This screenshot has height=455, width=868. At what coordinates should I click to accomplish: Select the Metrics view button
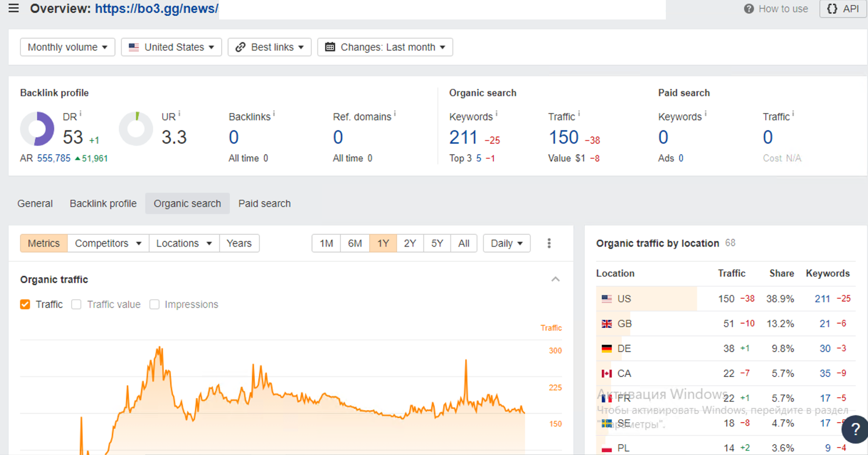44,244
